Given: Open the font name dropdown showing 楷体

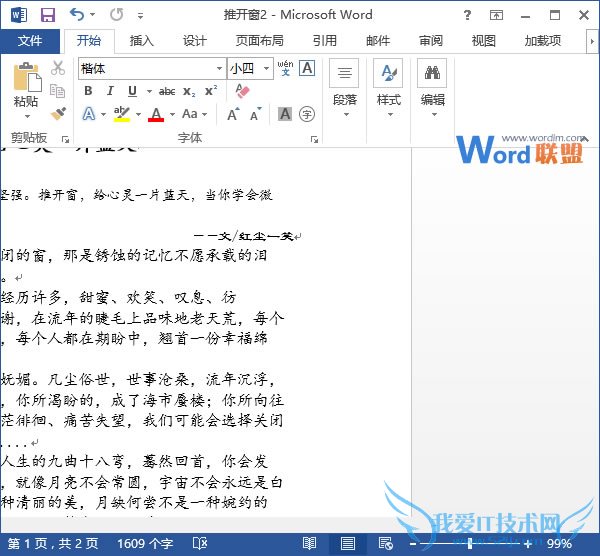Looking at the screenshot, I should coord(151,68).
